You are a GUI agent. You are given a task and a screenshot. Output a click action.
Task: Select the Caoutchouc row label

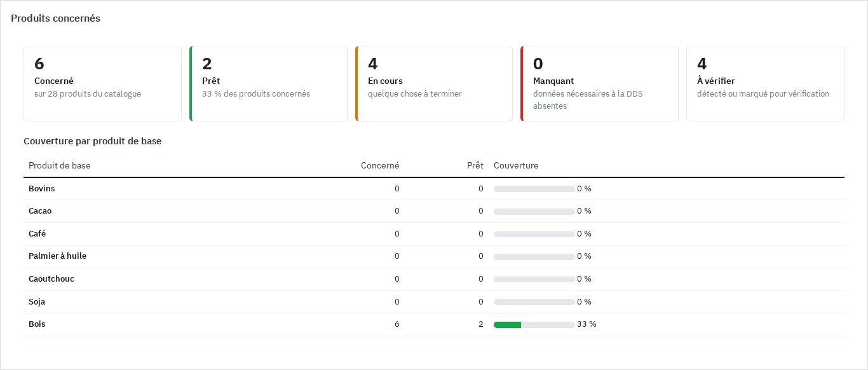point(51,279)
